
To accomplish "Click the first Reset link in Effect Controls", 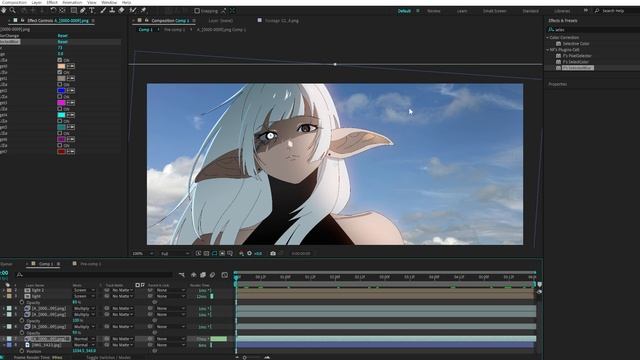I will pos(62,36).
